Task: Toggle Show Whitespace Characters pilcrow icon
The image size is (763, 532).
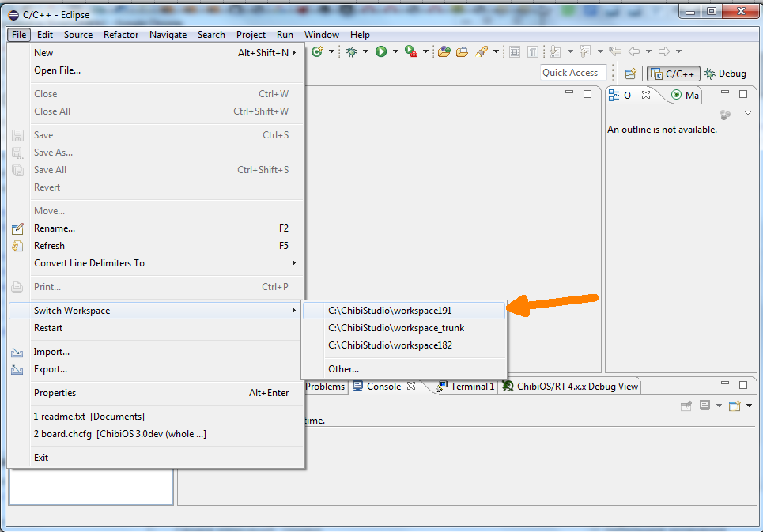Action: pos(534,52)
